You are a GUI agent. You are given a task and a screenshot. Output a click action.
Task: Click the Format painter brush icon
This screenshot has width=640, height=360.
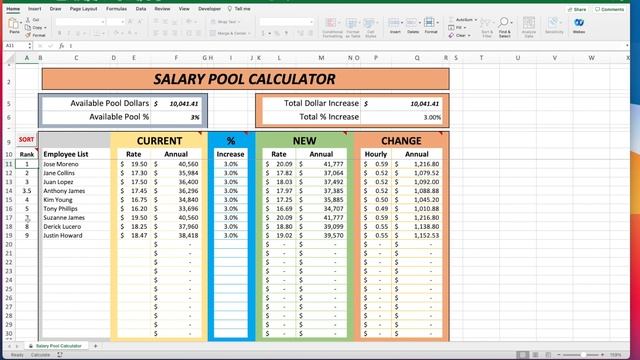click(28, 35)
